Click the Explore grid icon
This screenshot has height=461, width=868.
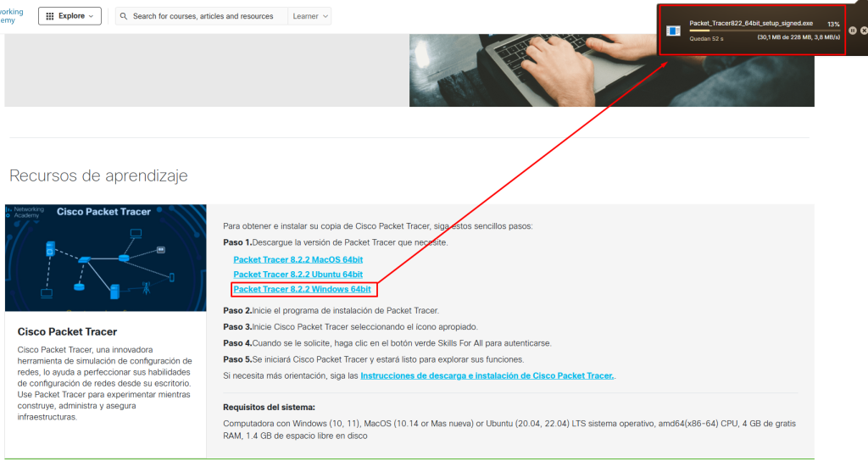coord(50,16)
